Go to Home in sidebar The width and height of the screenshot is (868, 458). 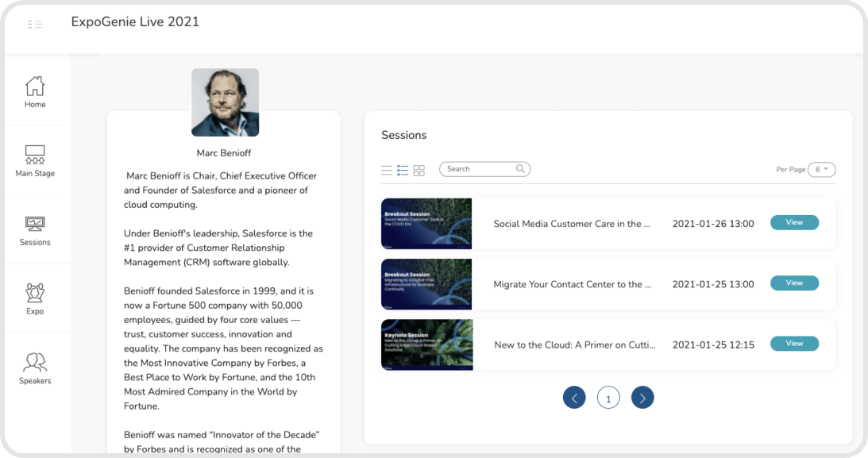(35, 92)
